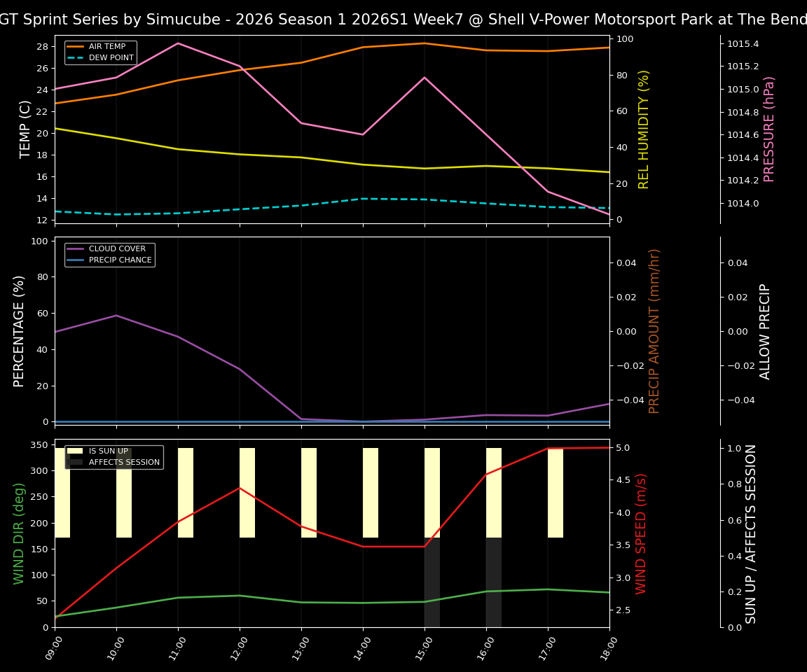This screenshot has height=672, width=807.
Task: Select the 12:00 time axis label
Action: coord(240,649)
